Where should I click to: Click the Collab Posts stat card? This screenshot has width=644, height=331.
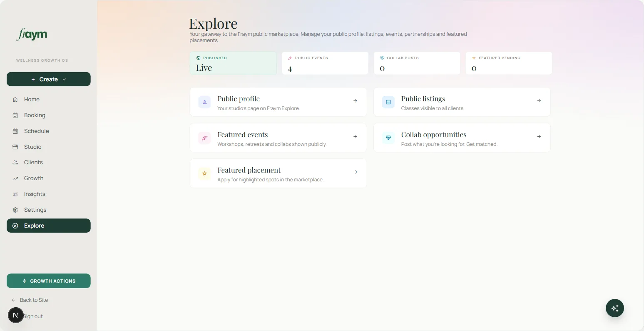417,63
